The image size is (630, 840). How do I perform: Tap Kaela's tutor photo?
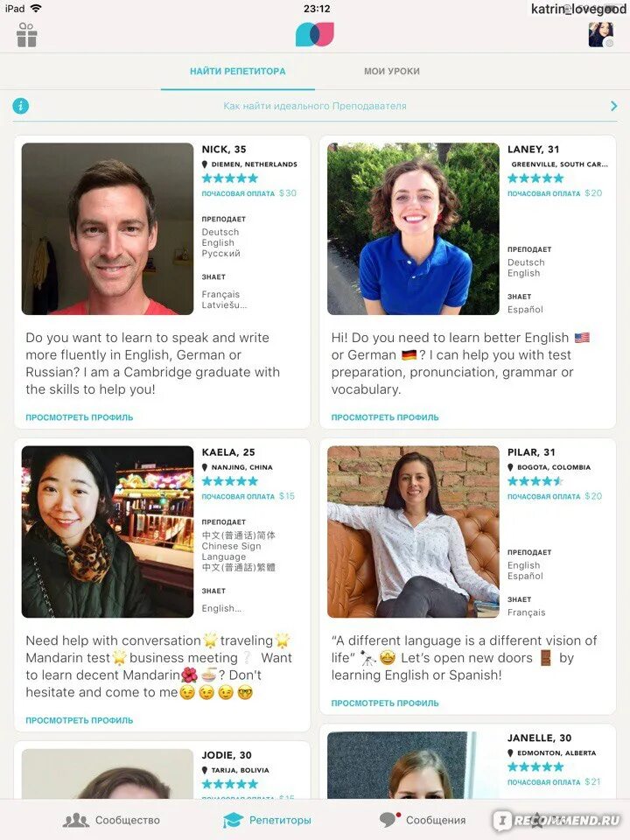click(x=107, y=532)
